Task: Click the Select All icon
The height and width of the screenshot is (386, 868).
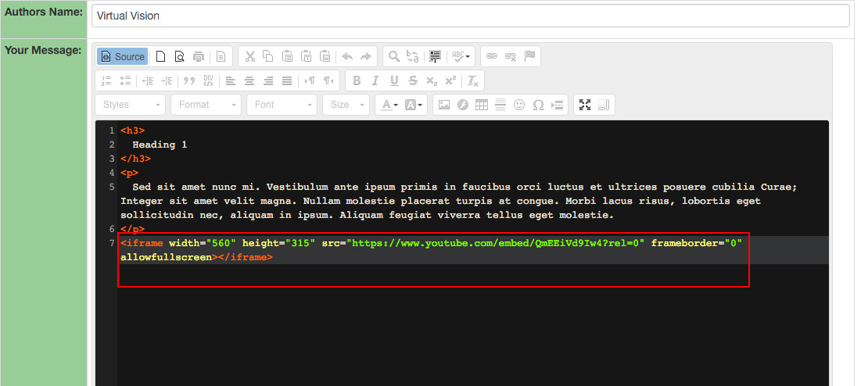Action: coord(435,56)
